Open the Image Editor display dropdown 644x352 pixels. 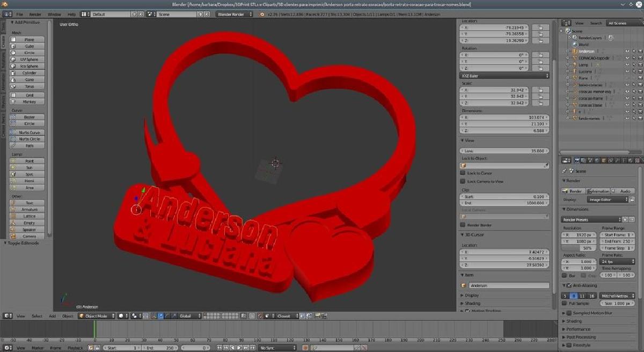(608, 199)
